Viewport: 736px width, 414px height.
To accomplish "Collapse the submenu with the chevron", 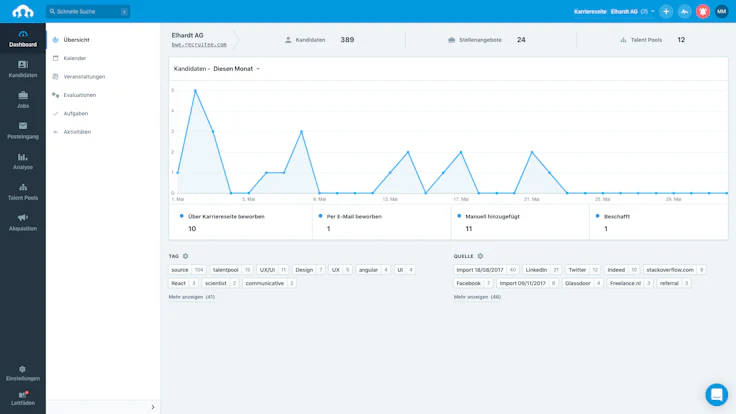I will 153,407.
